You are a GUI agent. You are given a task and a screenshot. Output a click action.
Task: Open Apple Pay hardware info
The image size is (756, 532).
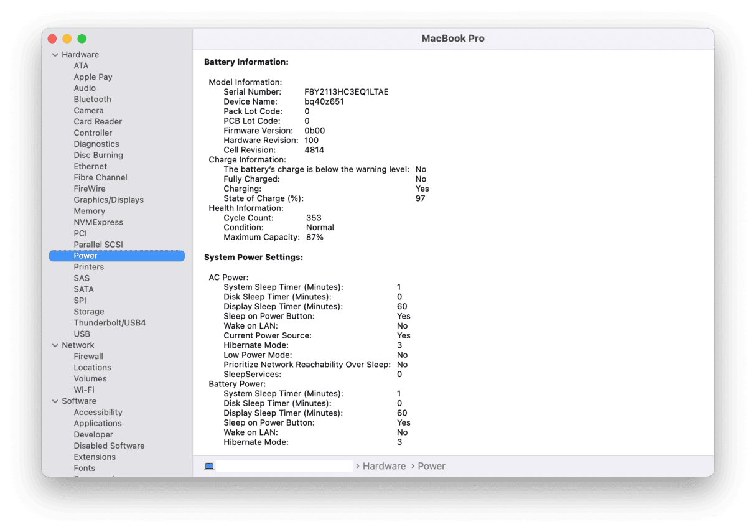pos(93,77)
